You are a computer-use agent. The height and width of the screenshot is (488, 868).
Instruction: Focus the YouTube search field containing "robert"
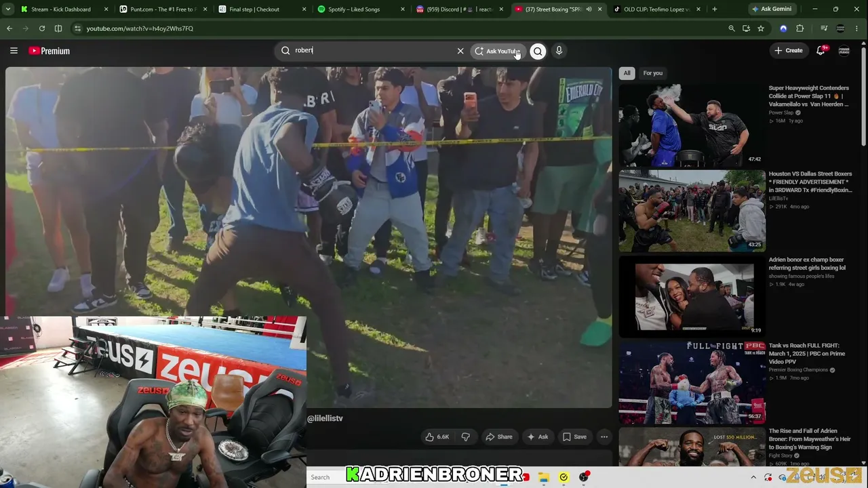[372, 51]
